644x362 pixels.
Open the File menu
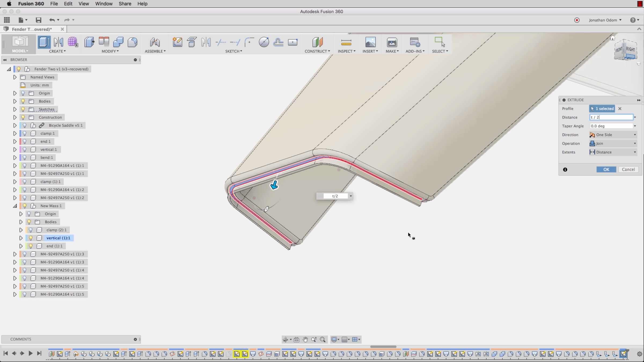point(54,4)
